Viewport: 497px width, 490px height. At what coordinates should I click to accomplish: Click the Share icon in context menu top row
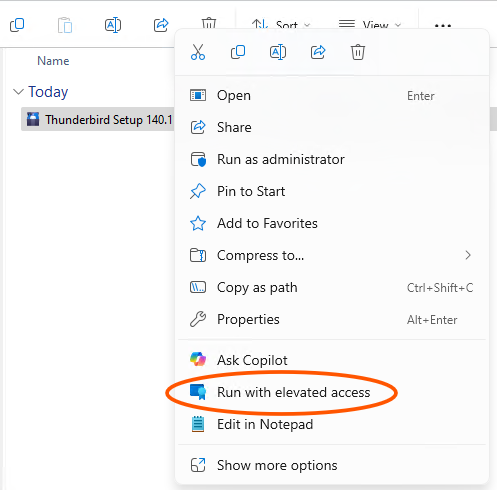pyautogui.click(x=318, y=52)
